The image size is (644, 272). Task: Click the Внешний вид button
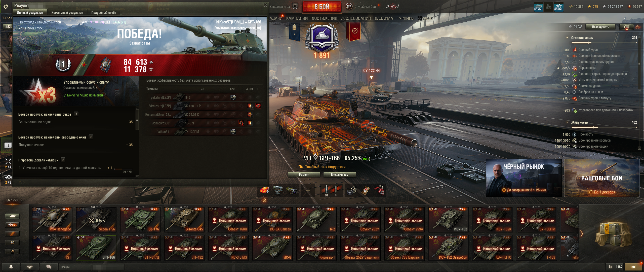[x=339, y=175]
